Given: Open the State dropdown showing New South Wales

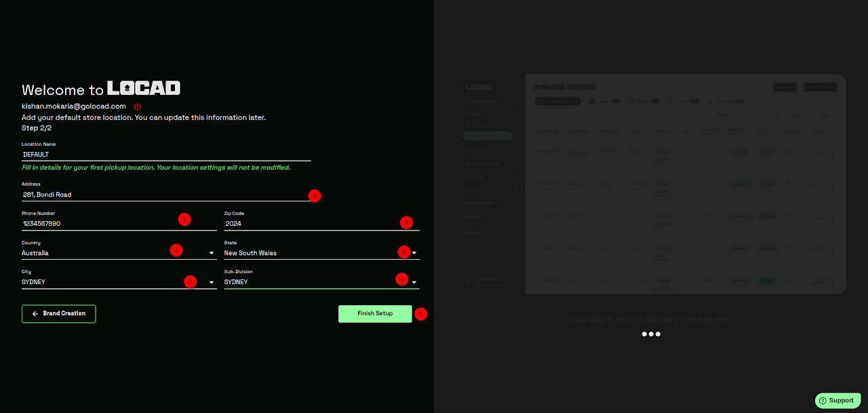Looking at the screenshot, I should pos(321,253).
